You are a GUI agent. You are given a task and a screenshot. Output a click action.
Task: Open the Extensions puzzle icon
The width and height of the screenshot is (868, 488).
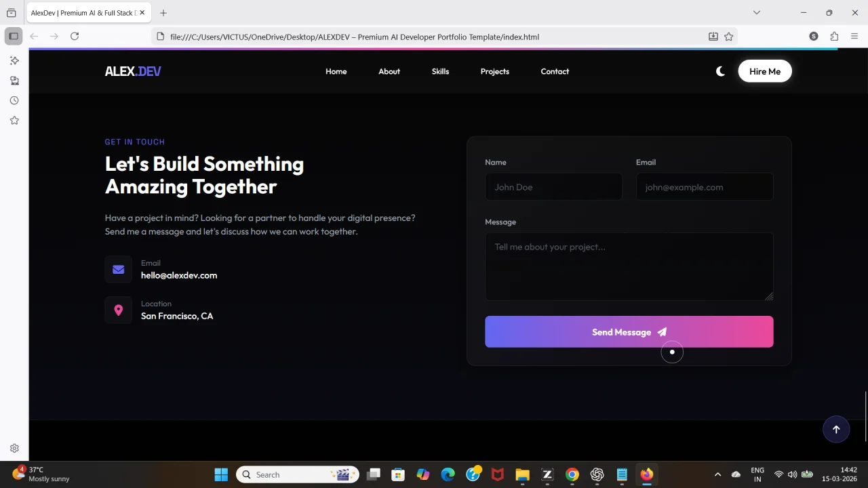click(834, 36)
